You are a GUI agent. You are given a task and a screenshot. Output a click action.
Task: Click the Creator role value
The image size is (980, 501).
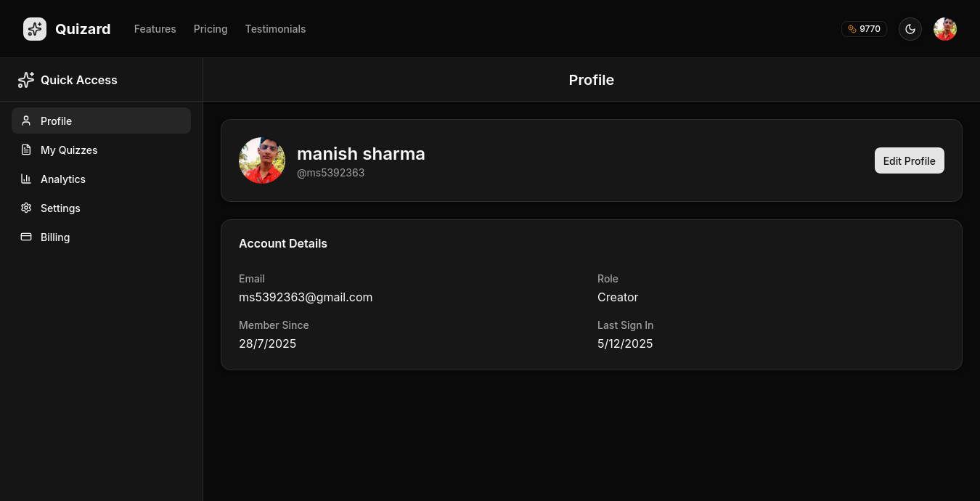(x=618, y=297)
